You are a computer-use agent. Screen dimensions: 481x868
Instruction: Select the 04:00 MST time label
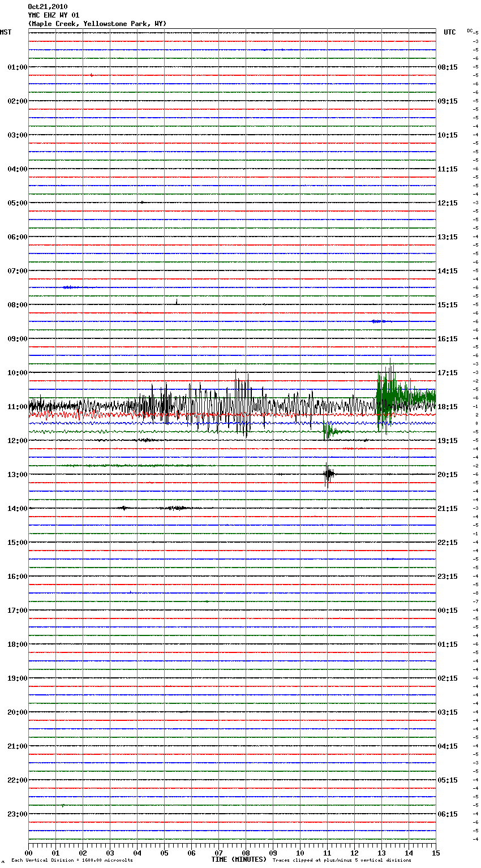[x=17, y=169]
